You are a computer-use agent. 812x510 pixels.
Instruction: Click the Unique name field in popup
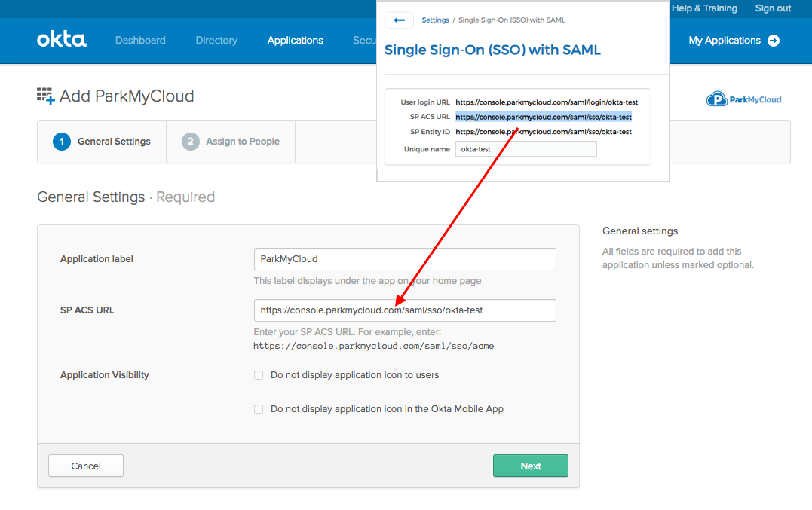pyautogui.click(x=526, y=149)
